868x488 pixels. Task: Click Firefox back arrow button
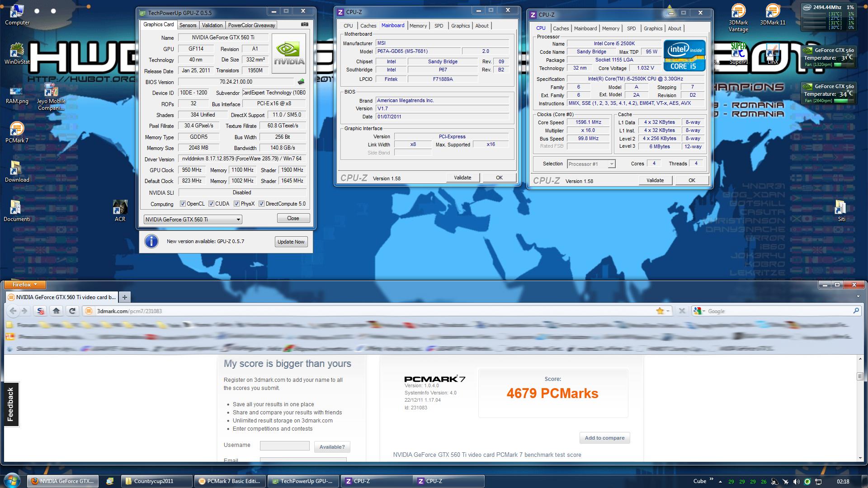[x=13, y=311]
